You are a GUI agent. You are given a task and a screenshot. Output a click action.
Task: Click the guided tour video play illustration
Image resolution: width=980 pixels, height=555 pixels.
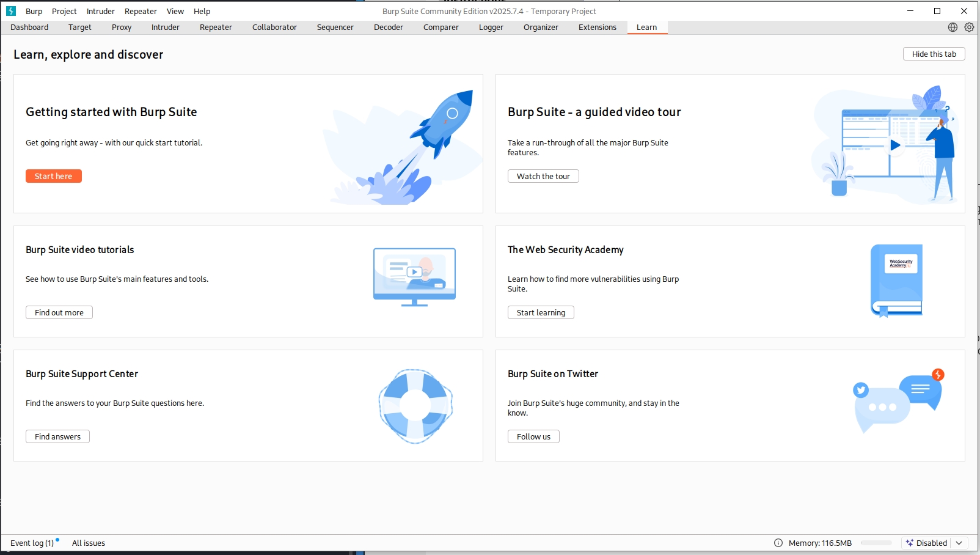coord(884,145)
